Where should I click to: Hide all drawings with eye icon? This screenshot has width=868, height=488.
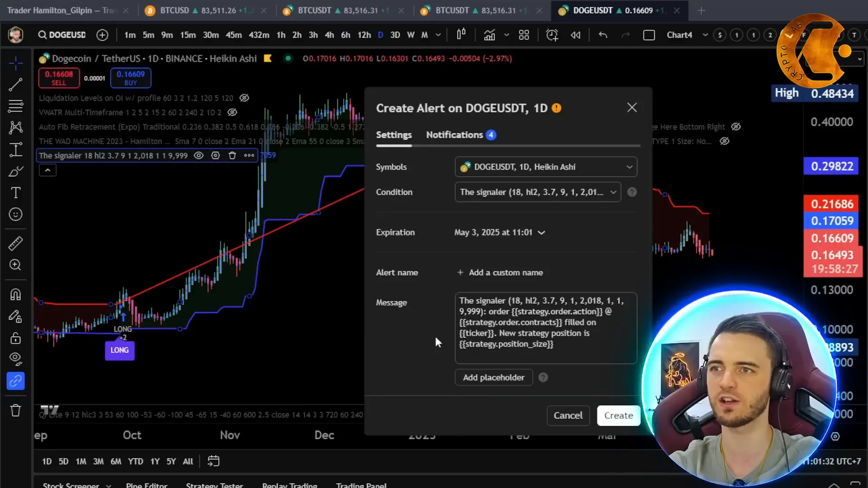click(x=15, y=360)
